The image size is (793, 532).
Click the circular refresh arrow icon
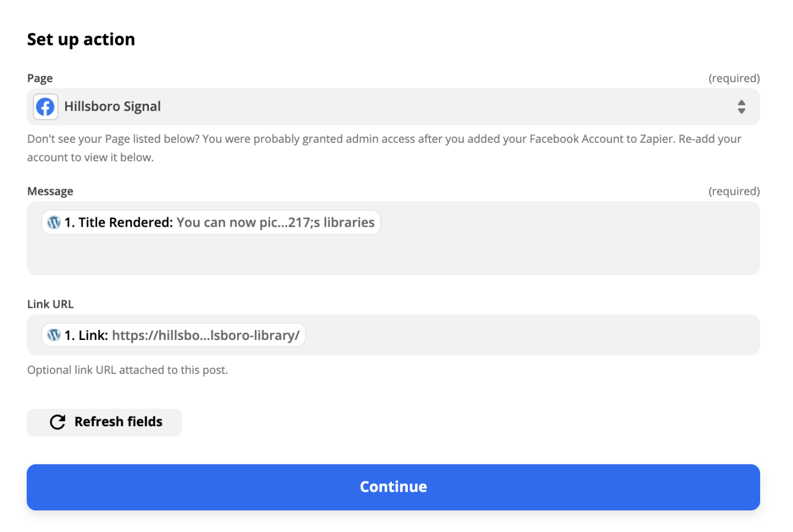click(x=58, y=422)
